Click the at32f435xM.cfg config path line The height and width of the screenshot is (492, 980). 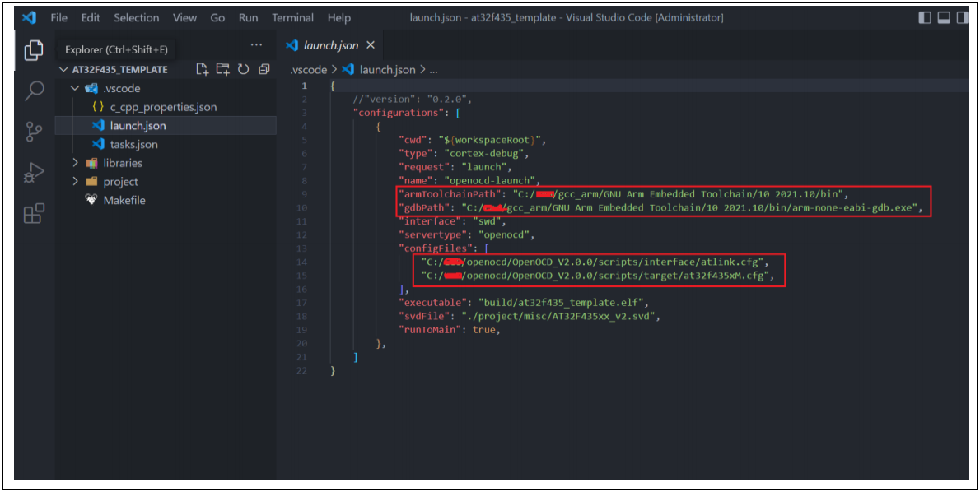(x=597, y=276)
